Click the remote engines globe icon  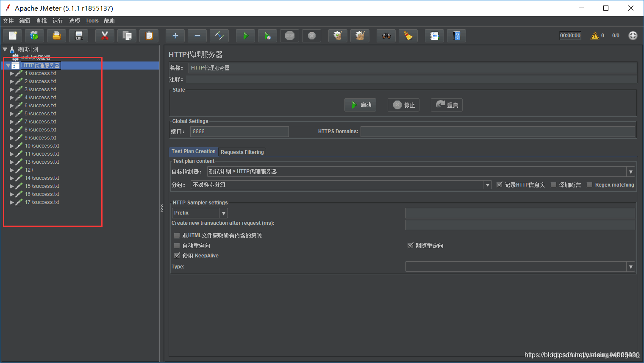(x=633, y=36)
